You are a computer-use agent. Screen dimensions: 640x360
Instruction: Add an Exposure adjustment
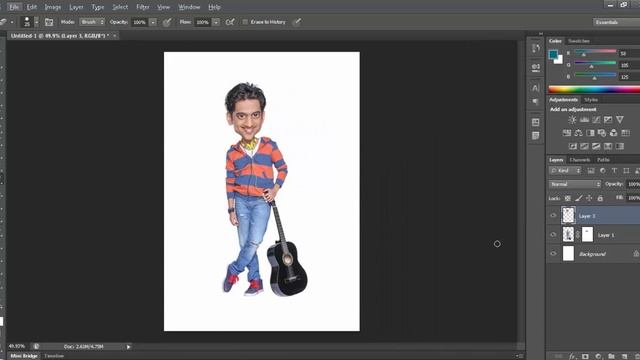pos(608,120)
